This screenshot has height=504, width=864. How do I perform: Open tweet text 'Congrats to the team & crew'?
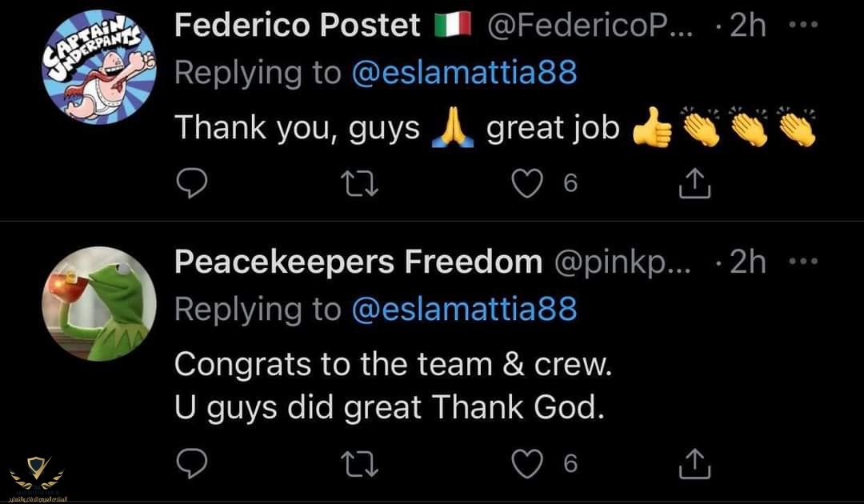(393, 365)
